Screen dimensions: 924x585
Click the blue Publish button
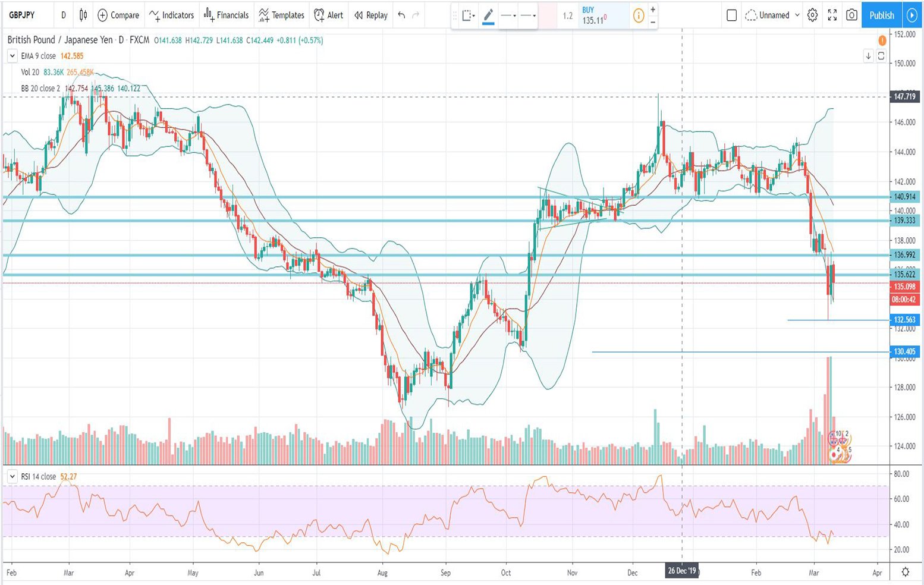[x=881, y=15]
